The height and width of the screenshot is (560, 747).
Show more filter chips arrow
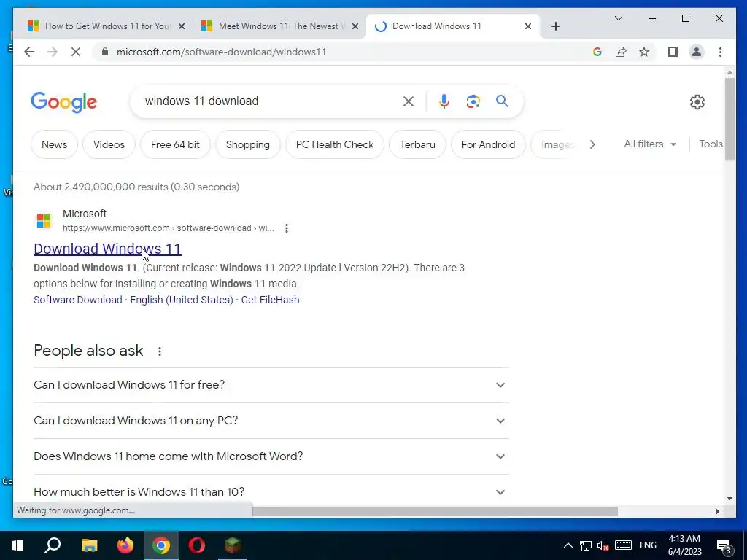pyautogui.click(x=592, y=144)
